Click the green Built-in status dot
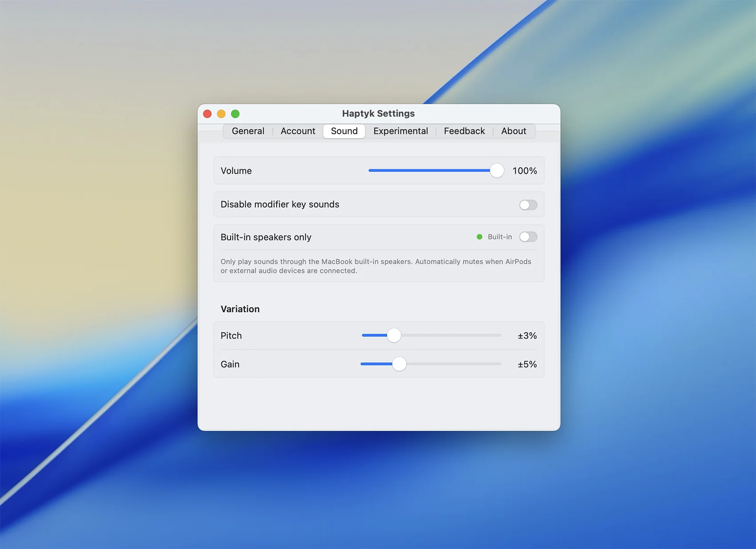 [x=479, y=237]
